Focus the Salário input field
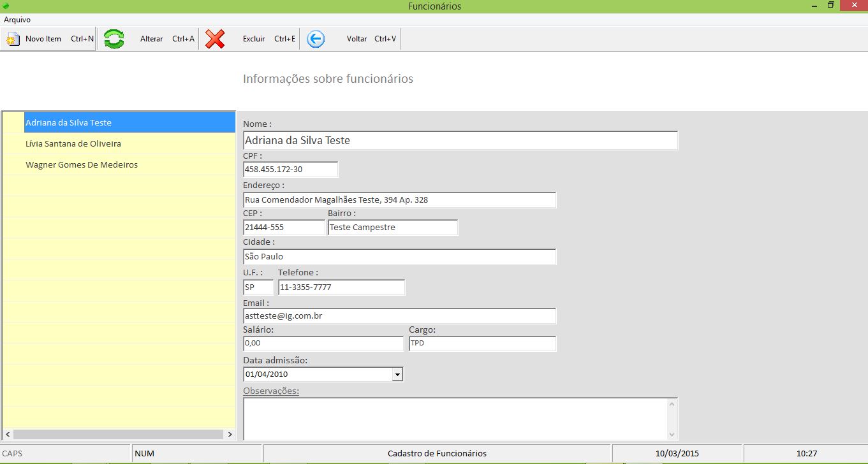This screenshot has width=868, height=464. (x=323, y=344)
